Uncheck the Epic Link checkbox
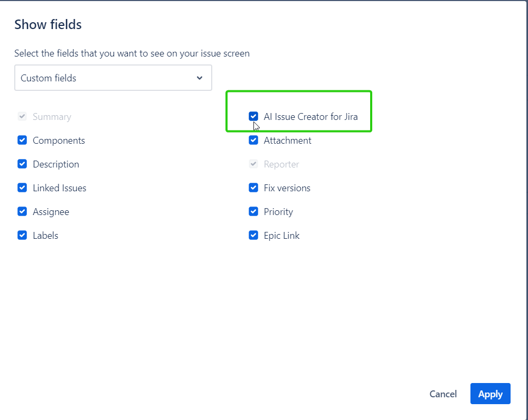 (x=253, y=236)
